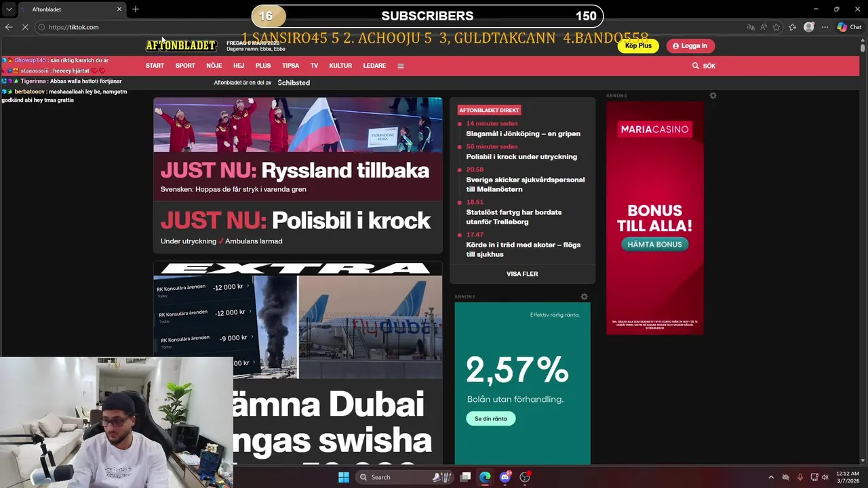Open the LEDARE section
This screenshot has width=868, height=488.
coord(374,66)
